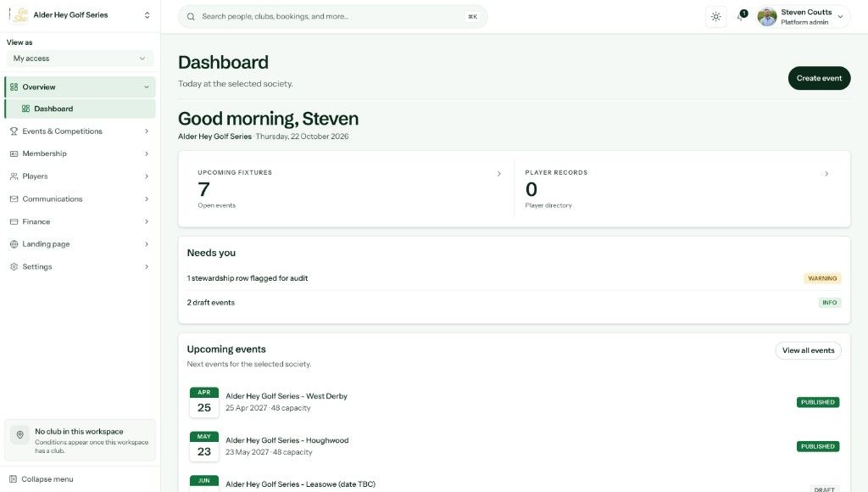Screen dimensions: 868x492
Task: Click PUBLISHED badge for Houghwood event
Action: [x=818, y=446]
